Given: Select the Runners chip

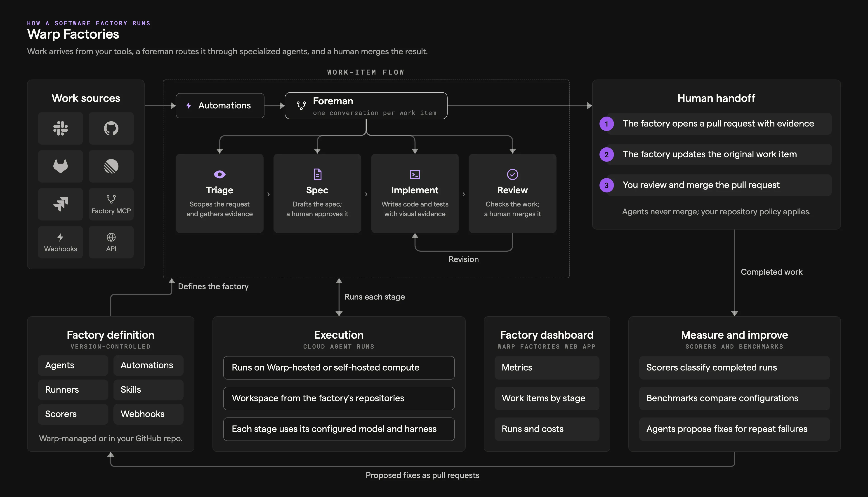Looking at the screenshot, I should [73, 390].
